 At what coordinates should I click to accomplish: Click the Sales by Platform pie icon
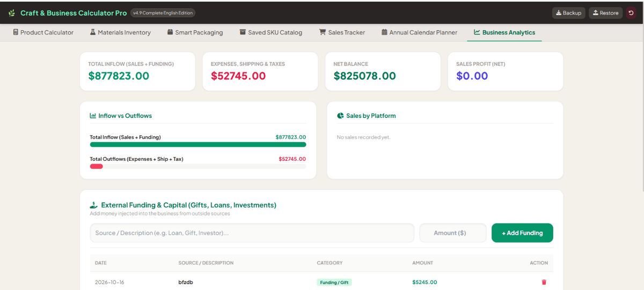click(340, 116)
